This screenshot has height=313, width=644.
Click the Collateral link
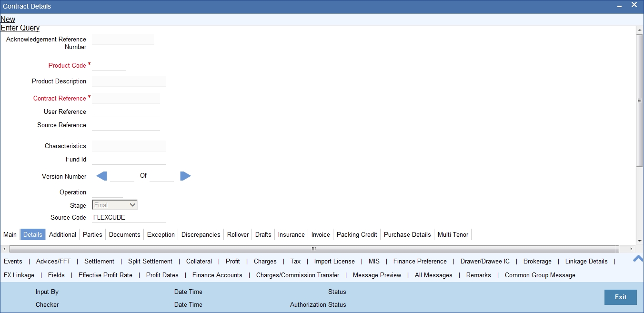(199, 261)
